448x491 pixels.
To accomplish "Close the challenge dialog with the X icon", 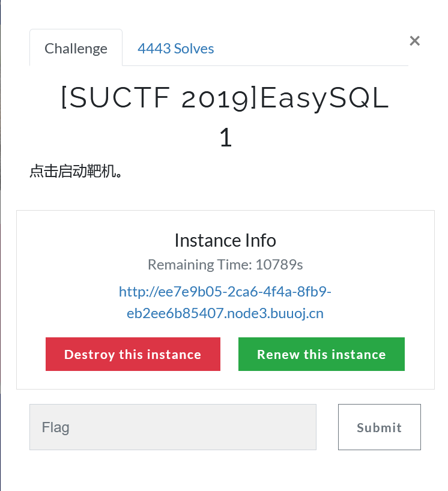I will [x=414, y=41].
